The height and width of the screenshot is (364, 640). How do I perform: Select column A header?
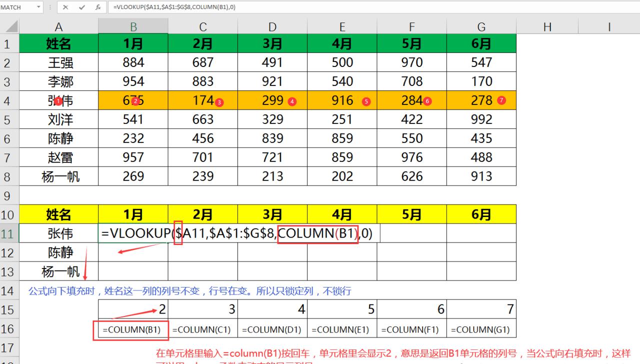pos(58,26)
